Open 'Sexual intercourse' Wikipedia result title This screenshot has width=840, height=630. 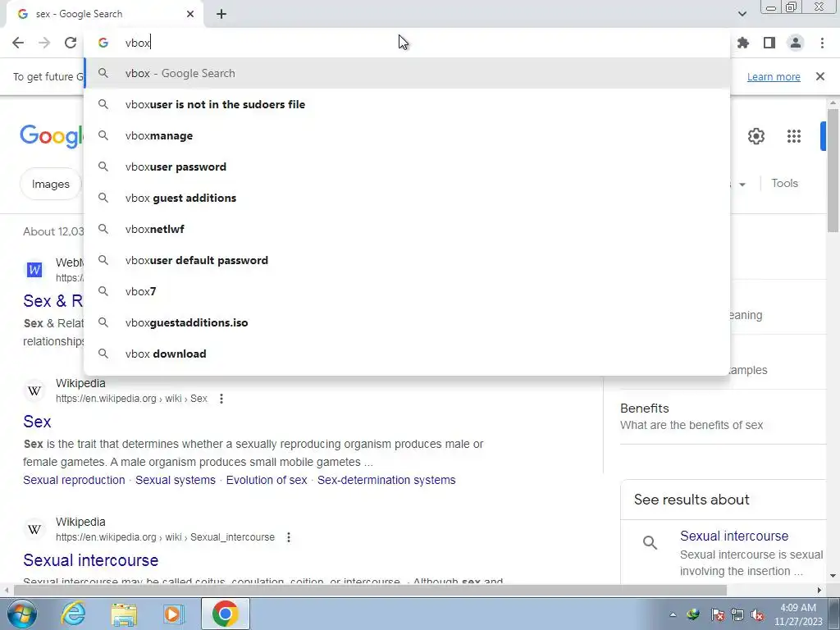[90, 559]
